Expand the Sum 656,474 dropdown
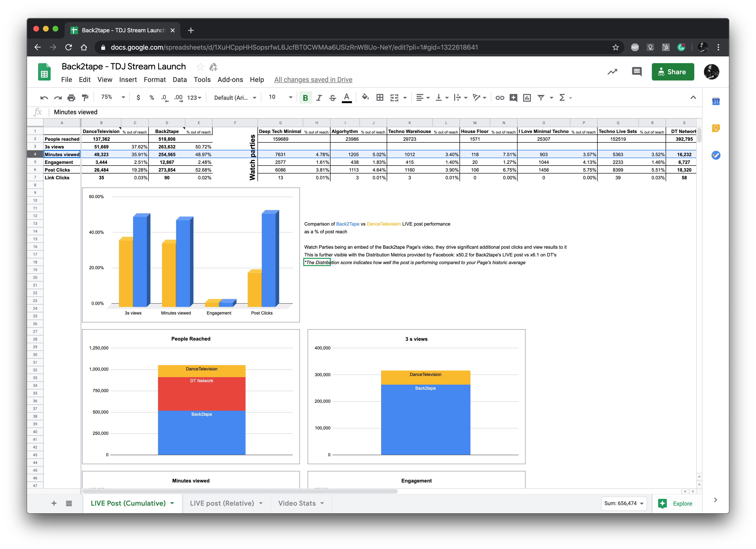 click(623, 503)
